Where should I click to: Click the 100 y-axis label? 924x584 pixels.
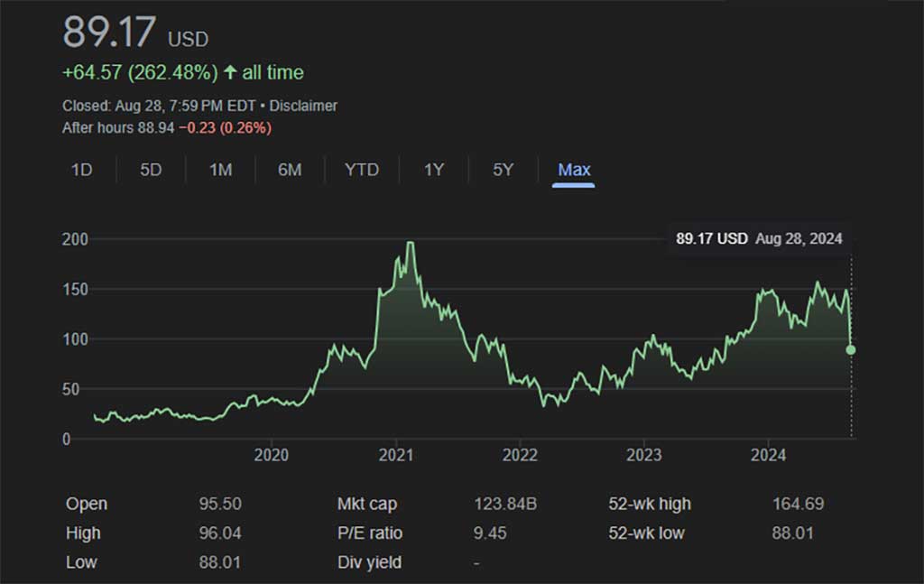(x=75, y=339)
